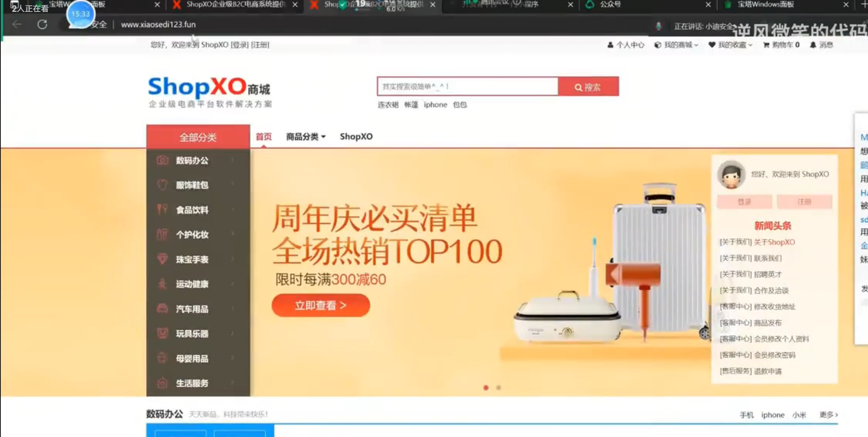Click the personal center user icon

coord(610,45)
